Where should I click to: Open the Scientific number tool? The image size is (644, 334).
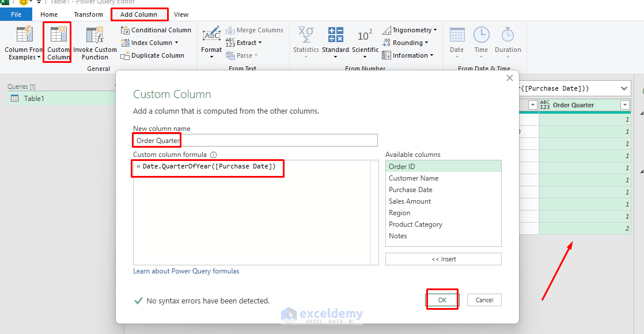pyautogui.click(x=365, y=42)
